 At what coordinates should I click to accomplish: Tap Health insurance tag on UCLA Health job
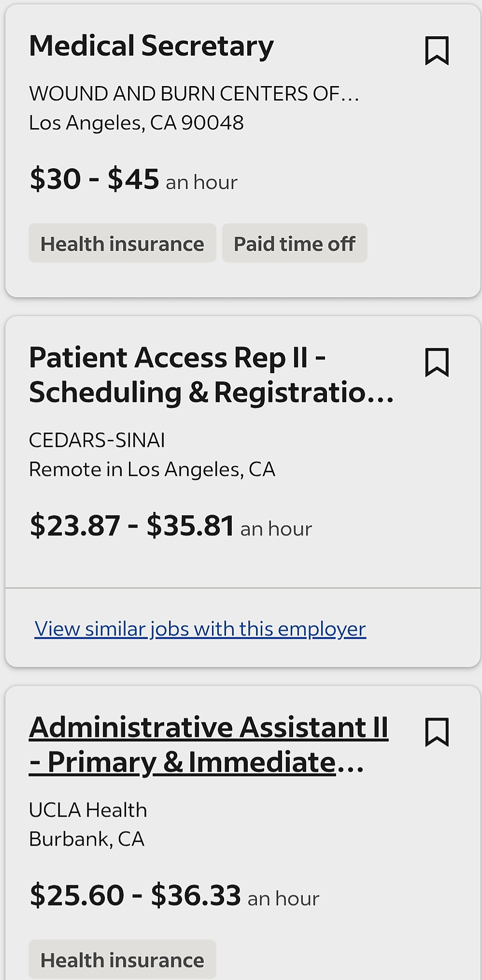point(122,960)
